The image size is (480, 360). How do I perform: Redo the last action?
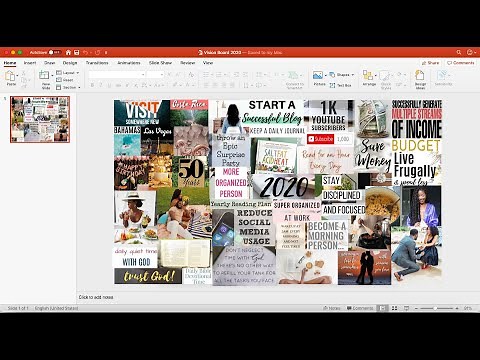(x=97, y=52)
